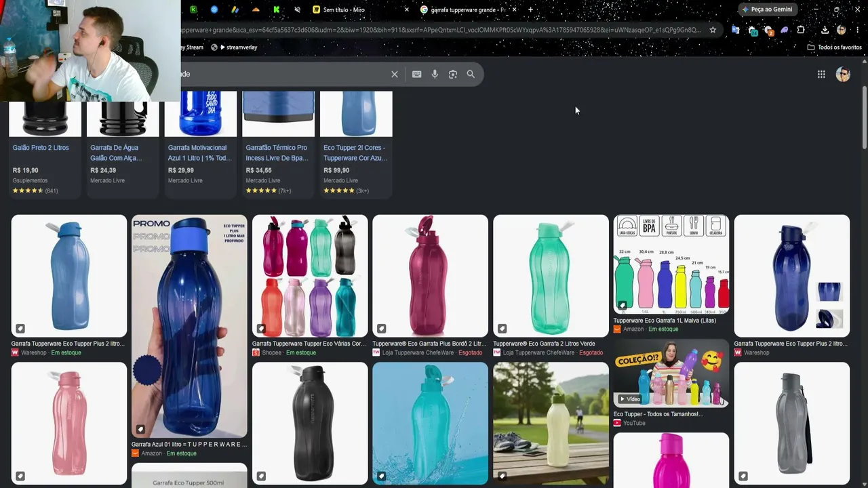
Task: Switch to the blue circle pinned tab
Action: coord(214,9)
